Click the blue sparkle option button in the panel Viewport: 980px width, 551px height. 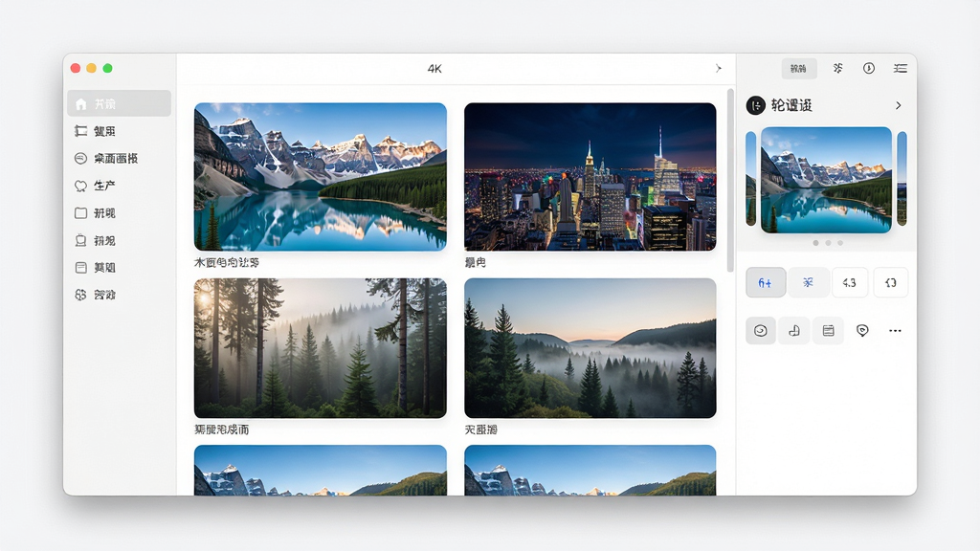(x=808, y=282)
